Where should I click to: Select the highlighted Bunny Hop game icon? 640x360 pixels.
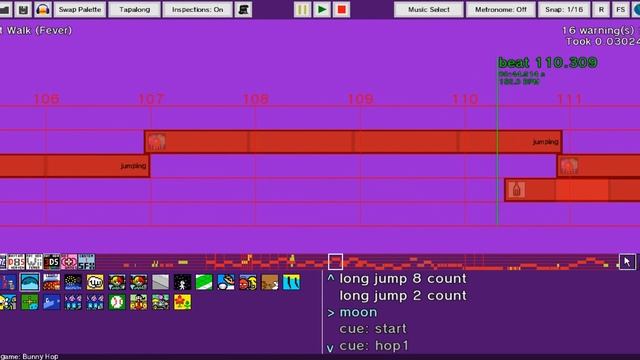(30, 282)
